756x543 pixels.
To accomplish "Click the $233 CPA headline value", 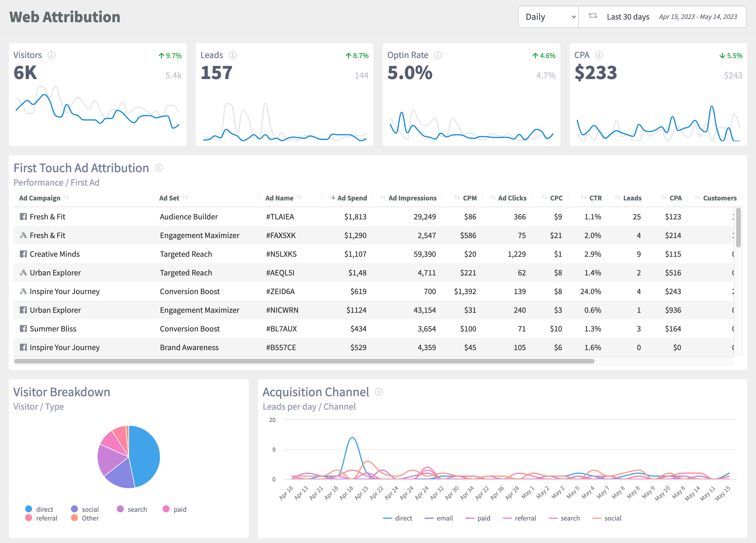I will click(x=596, y=73).
